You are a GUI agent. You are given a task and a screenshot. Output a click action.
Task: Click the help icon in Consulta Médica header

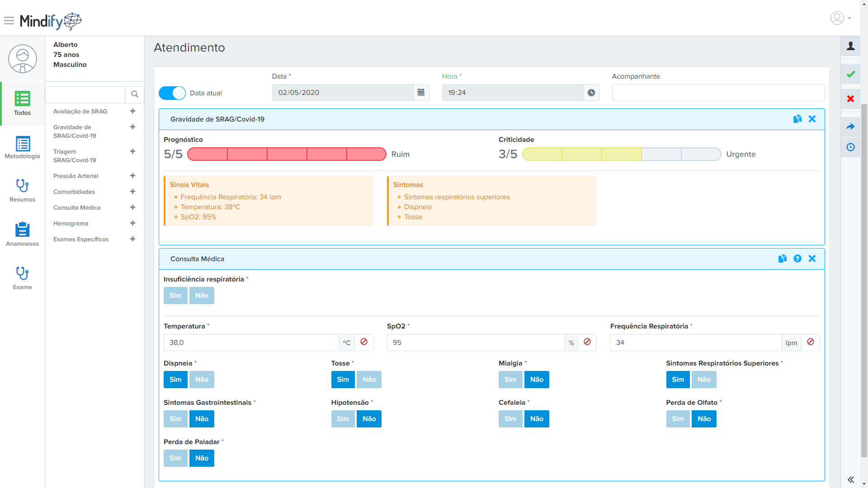(797, 258)
